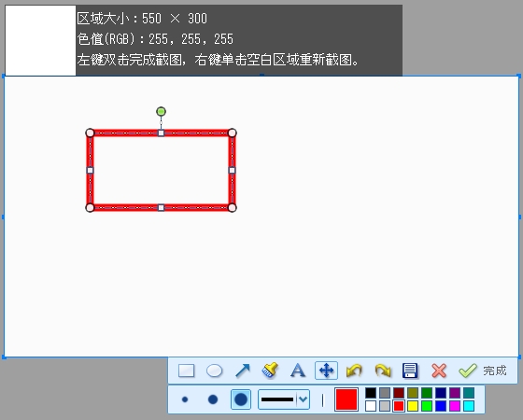The height and width of the screenshot is (420, 523).
Task: Save screenshot with the floppy disk icon
Action: 410,371
